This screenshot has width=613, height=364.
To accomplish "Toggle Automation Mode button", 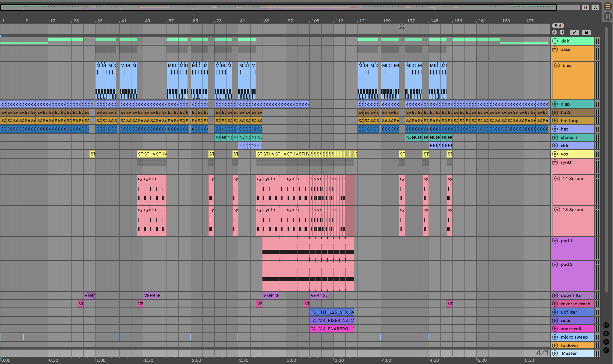I will click(x=574, y=32).
